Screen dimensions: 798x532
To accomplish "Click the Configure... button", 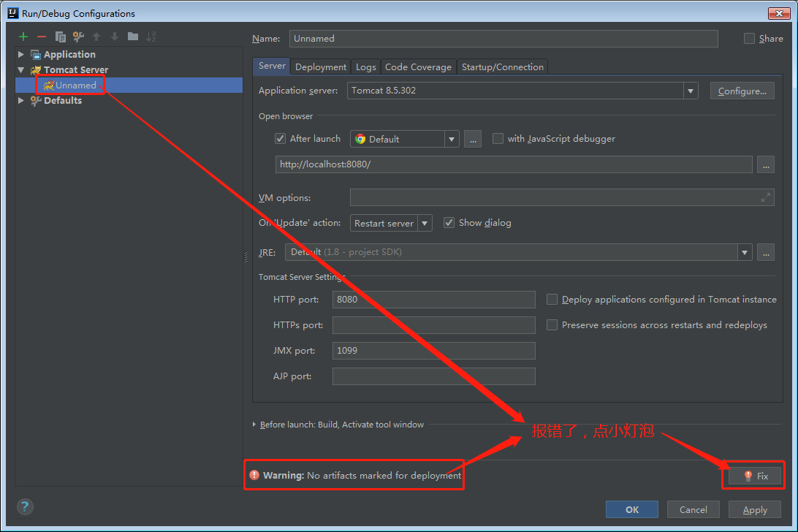I will pyautogui.click(x=742, y=91).
